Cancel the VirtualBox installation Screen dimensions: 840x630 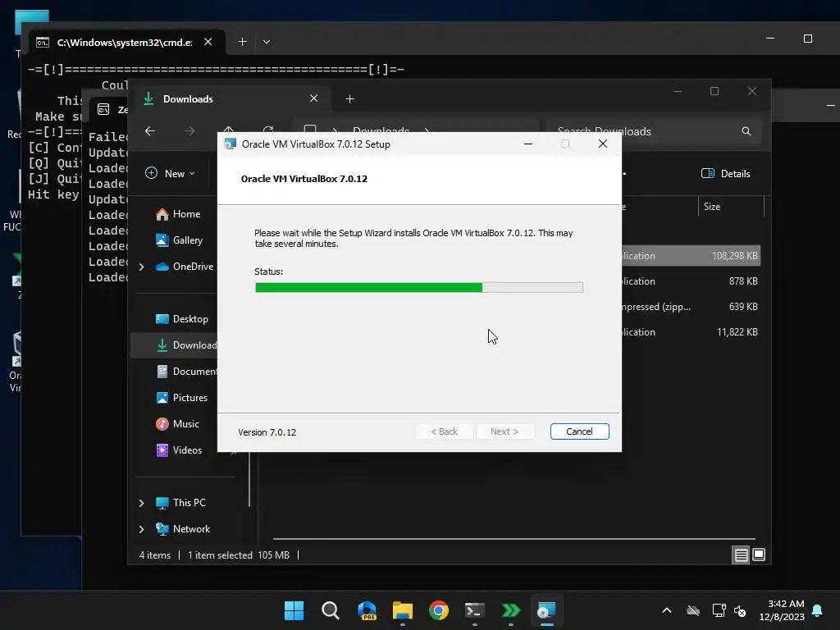point(579,431)
